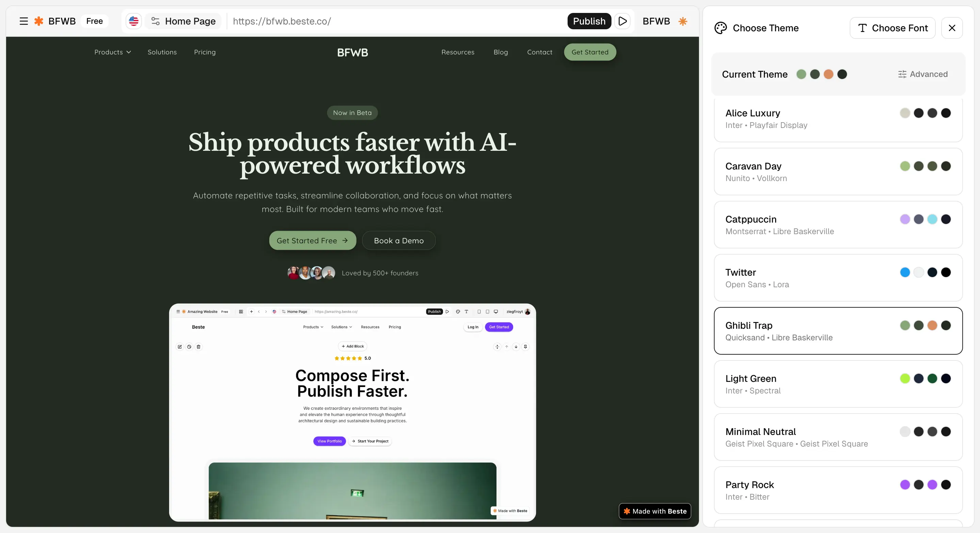Viewport: 980px width, 533px height.
Task: Click the US flag language selector
Action: (133, 21)
